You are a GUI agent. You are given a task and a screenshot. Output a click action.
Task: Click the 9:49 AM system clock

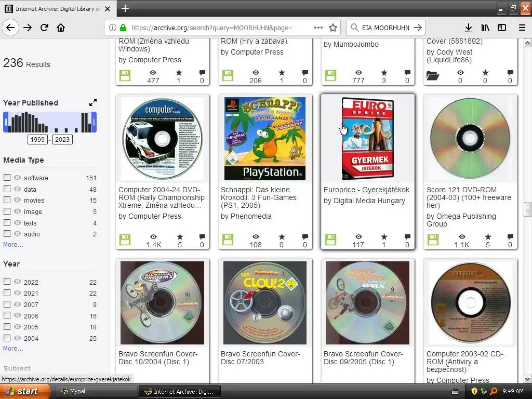513,391
